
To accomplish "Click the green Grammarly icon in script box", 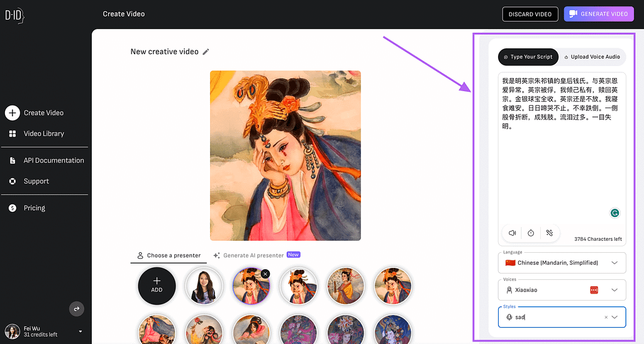I will pos(614,213).
